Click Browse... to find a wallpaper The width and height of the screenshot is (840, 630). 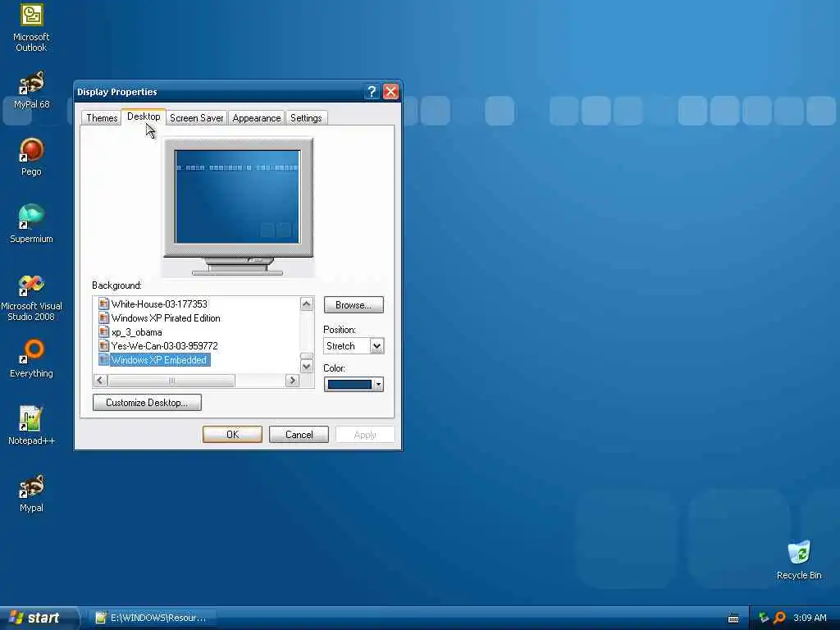pos(354,305)
